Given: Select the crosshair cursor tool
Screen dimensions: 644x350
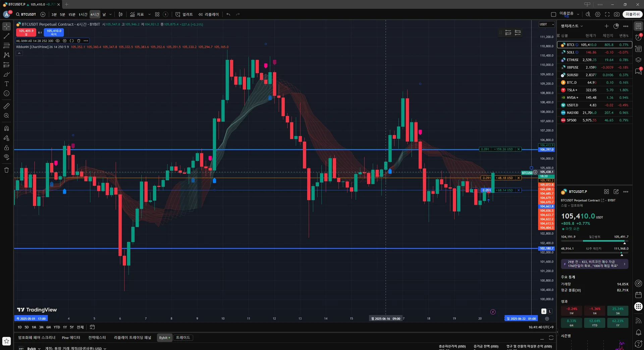Looking at the screenshot, I should (6, 26).
